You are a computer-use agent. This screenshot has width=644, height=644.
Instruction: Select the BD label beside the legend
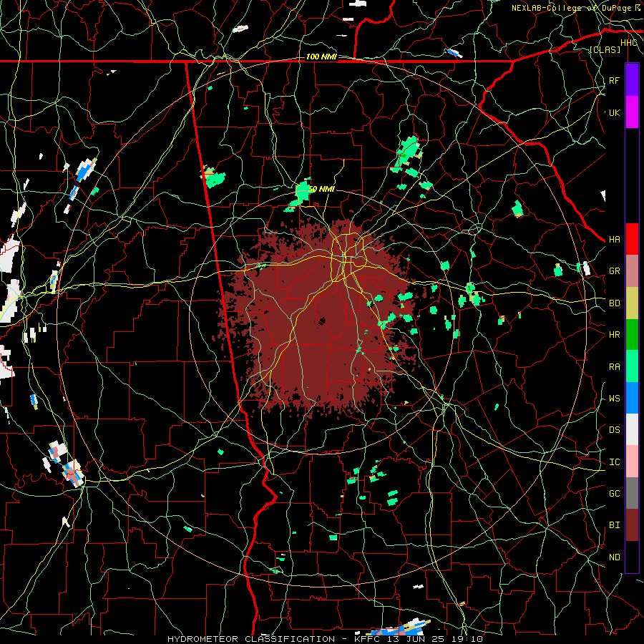614,303
